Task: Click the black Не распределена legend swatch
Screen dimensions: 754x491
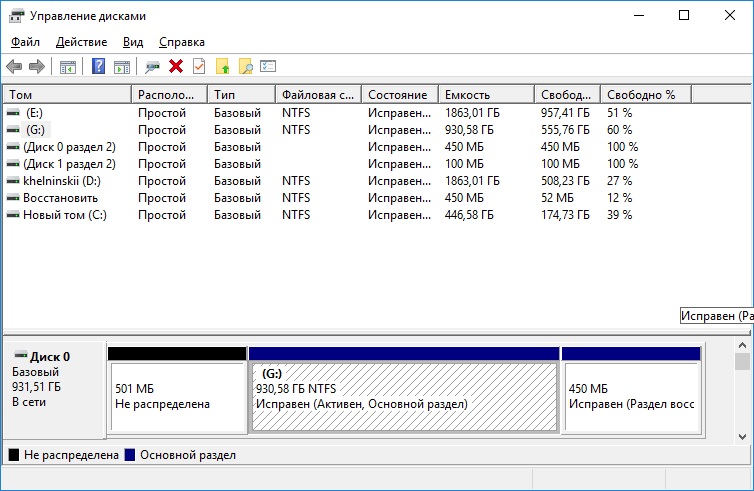Action: click(x=14, y=455)
